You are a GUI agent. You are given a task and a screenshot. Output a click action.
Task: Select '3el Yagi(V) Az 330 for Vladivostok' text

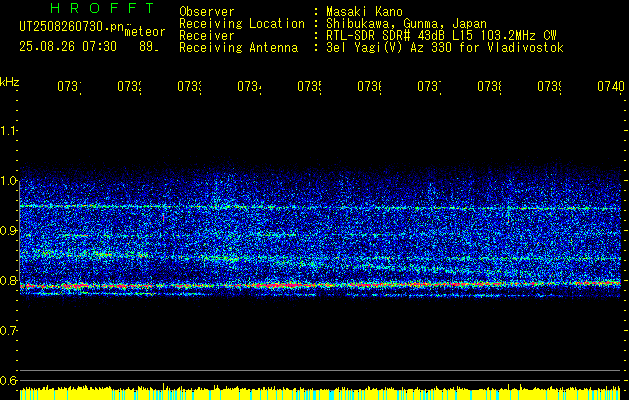[445, 48]
